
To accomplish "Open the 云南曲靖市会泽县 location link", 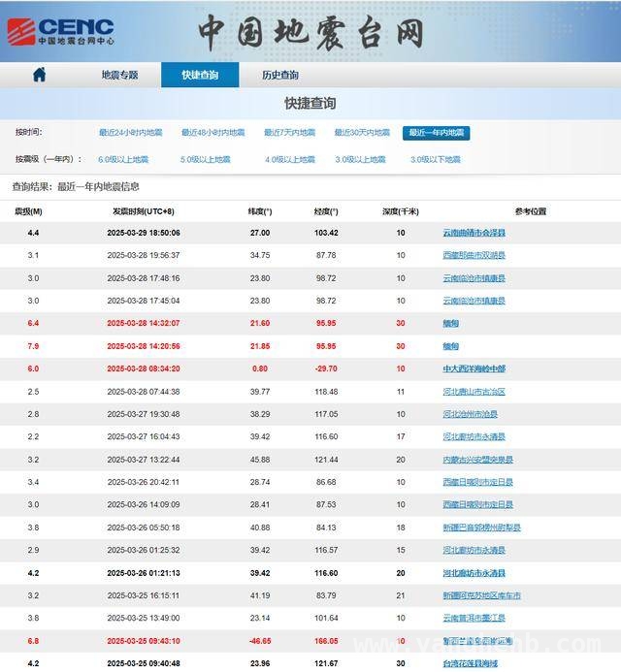I will click(x=474, y=233).
